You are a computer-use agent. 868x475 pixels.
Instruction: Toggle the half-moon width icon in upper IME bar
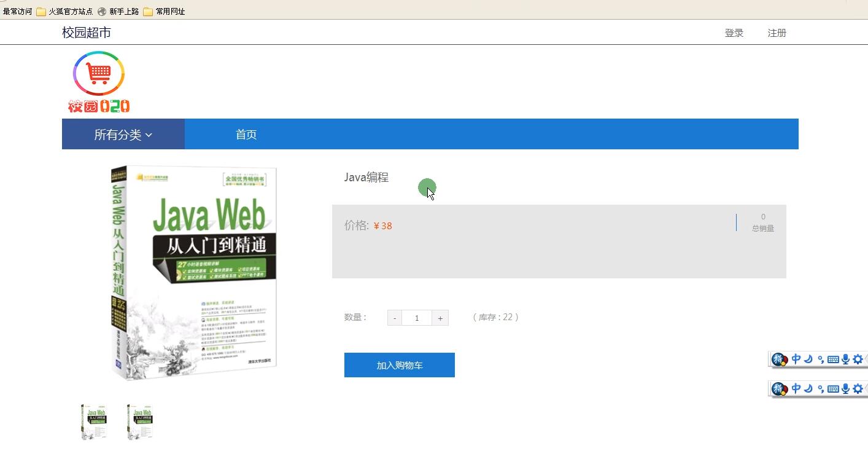pyautogui.click(x=808, y=359)
